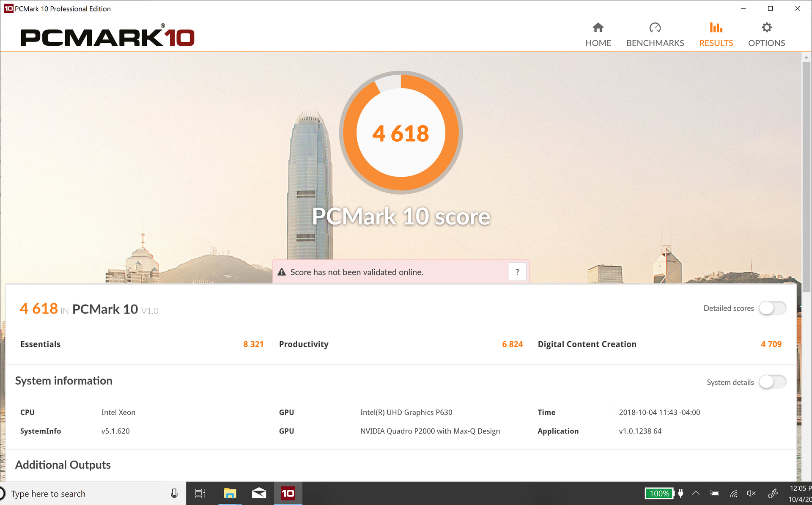
Task: Click the vertical scrollbar thumb
Action: [806, 177]
